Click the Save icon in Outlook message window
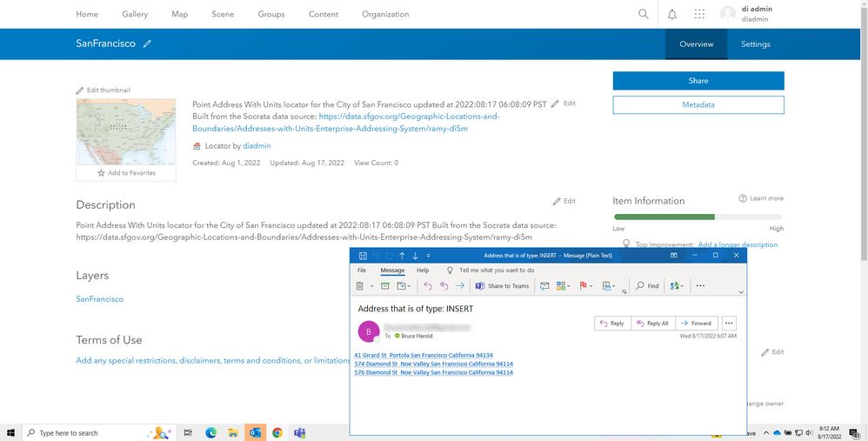868x441 pixels. [x=363, y=256]
